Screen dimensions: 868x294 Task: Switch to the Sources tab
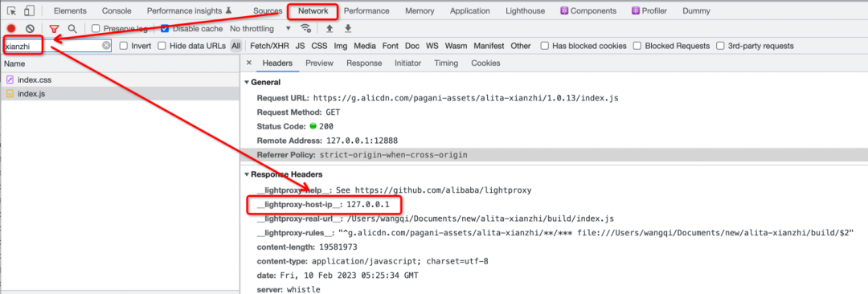click(268, 11)
